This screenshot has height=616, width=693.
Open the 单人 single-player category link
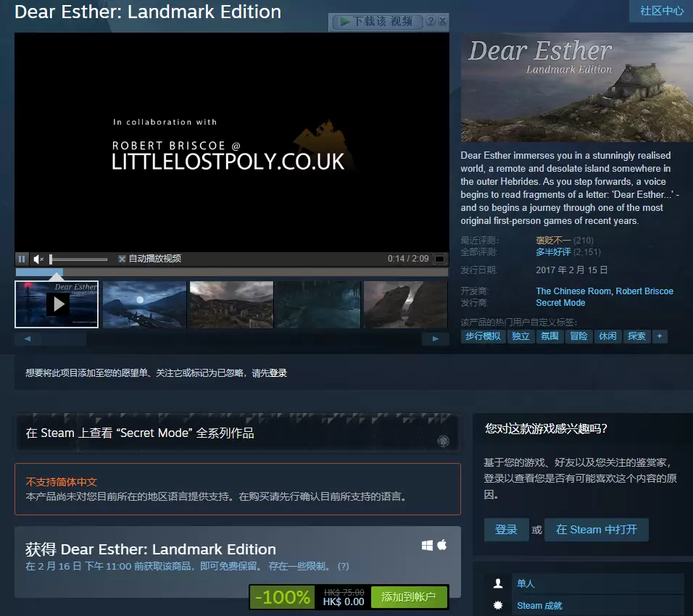coord(526,583)
